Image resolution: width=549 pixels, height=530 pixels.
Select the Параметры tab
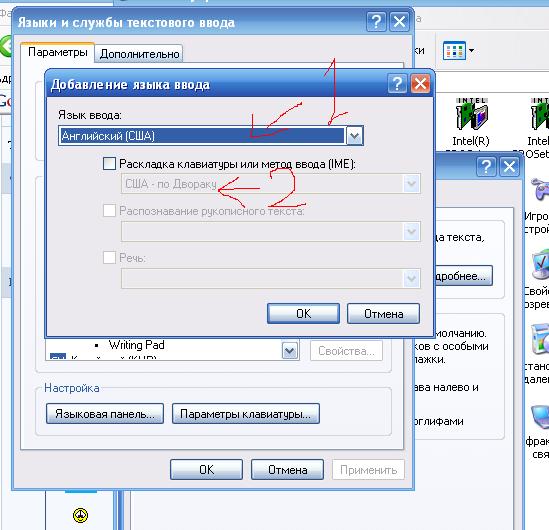57,52
